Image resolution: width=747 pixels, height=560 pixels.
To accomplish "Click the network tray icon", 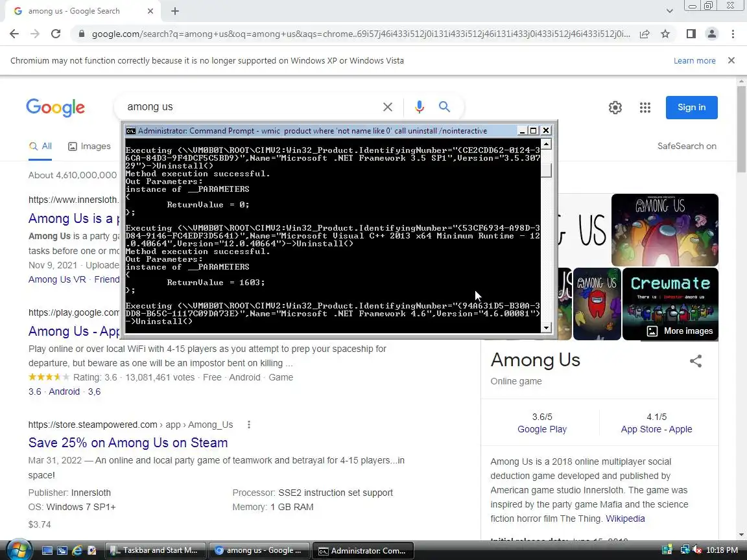I will pyautogui.click(x=685, y=550).
